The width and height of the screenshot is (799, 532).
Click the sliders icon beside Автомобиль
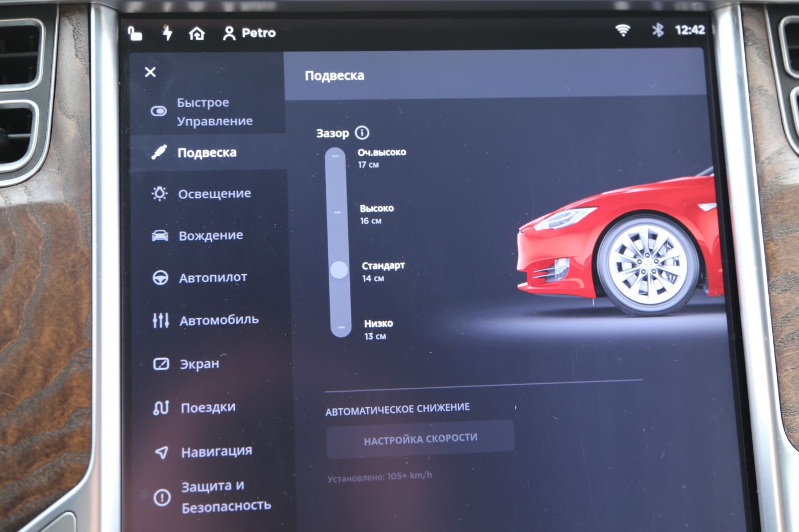pos(160,320)
